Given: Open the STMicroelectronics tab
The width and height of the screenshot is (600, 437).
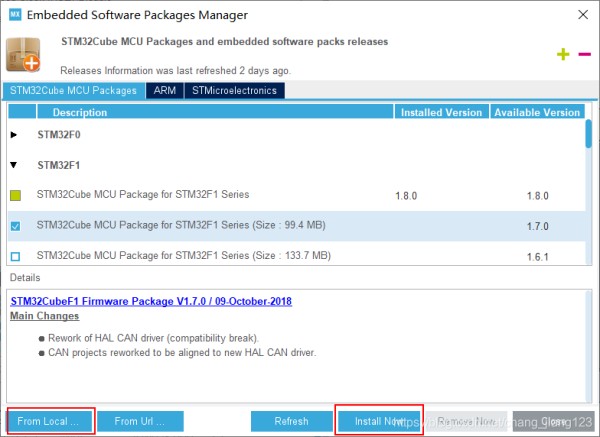Looking at the screenshot, I should point(234,90).
